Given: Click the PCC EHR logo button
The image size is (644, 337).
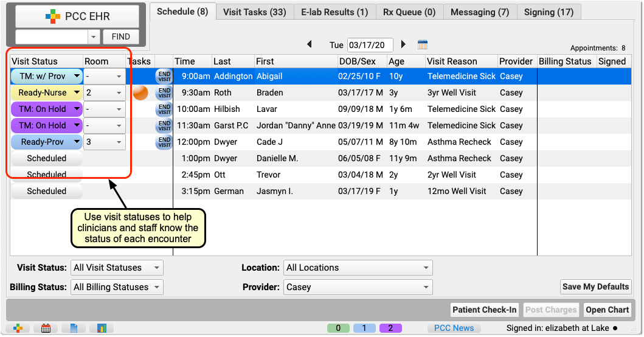Looking at the screenshot, I should (77, 16).
